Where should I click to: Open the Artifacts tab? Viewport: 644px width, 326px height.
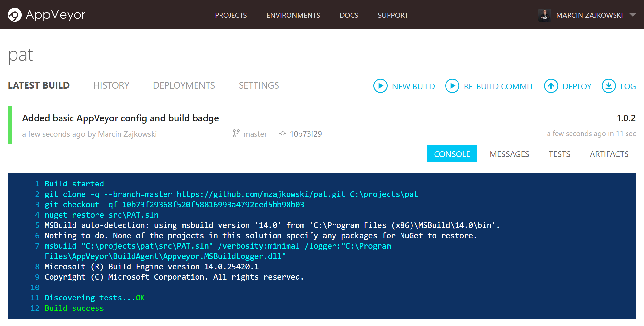[x=609, y=154]
